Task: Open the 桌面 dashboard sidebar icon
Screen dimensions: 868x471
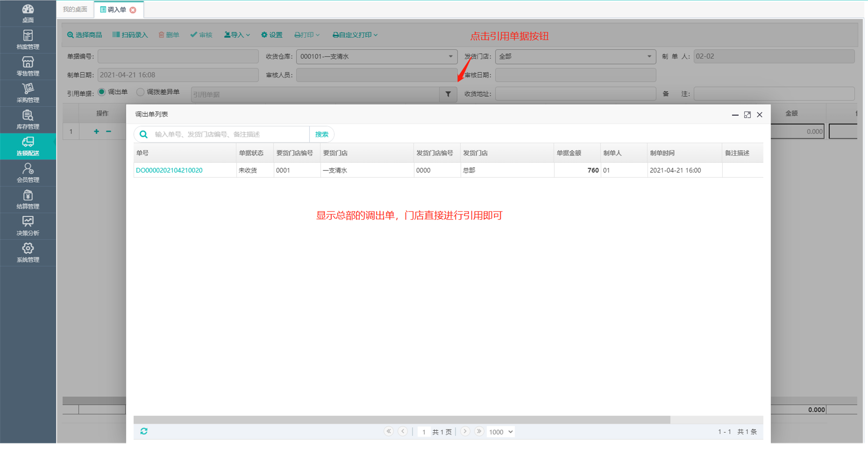Action: 28,13
